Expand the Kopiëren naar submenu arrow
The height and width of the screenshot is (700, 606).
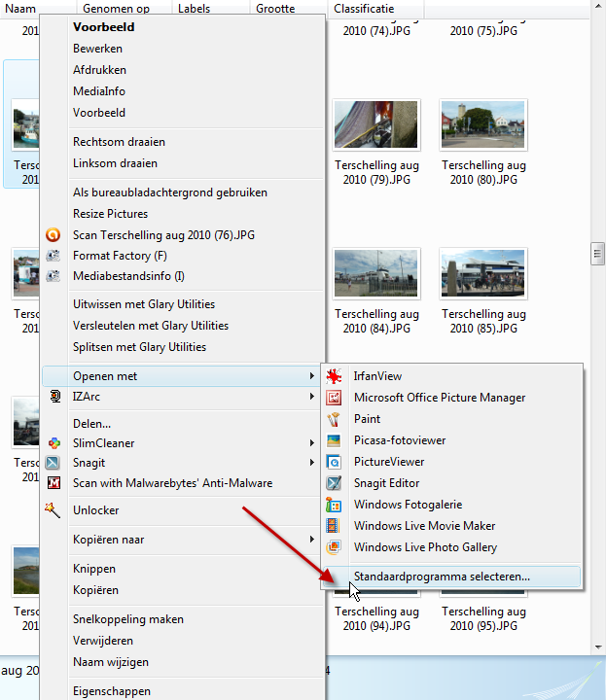tap(311, 540)
